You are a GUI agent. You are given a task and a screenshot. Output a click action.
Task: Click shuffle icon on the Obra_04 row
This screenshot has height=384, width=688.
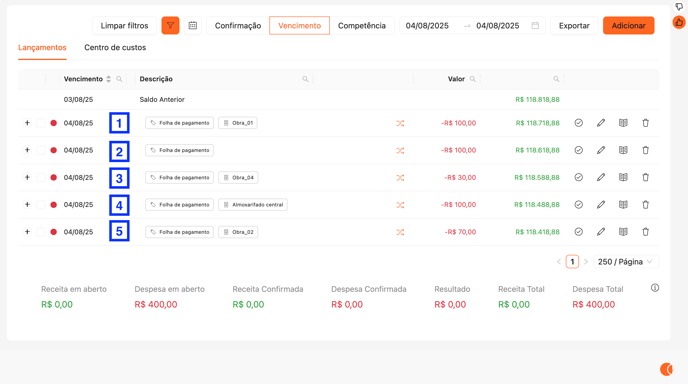click(400, 178)
